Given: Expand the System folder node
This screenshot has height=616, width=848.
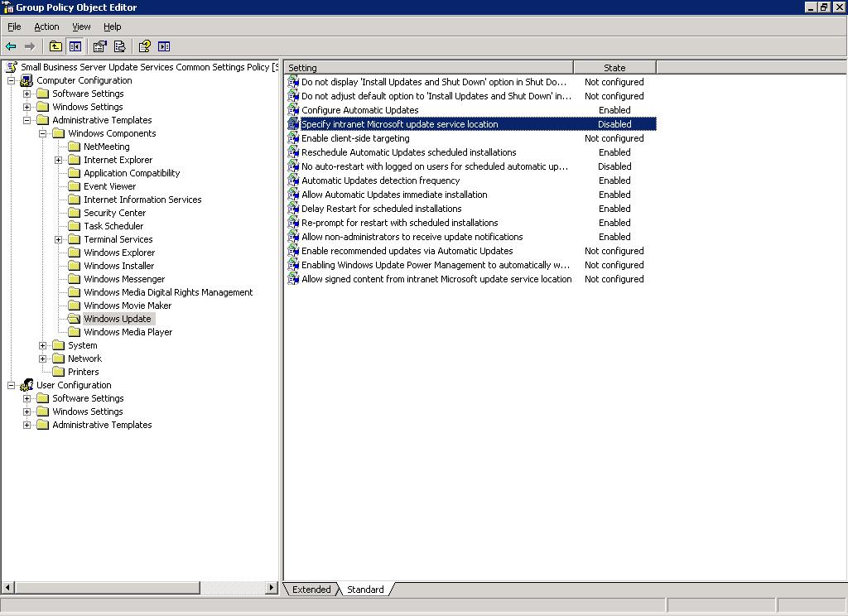Looking at the screenshot, I should tap(43, 345).
